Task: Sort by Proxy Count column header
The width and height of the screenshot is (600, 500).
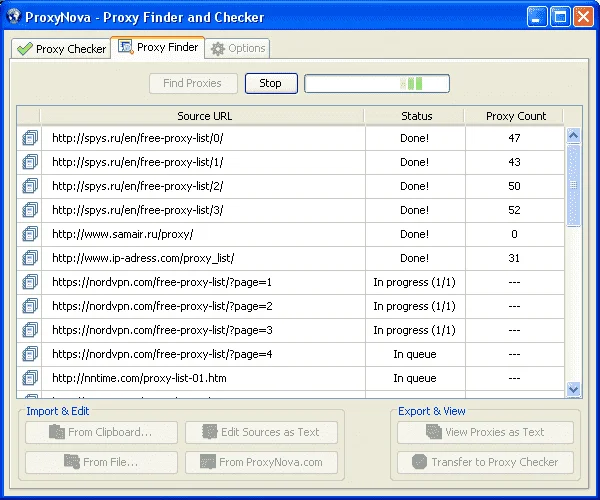Action: pyautogui.click(x=514, y=116)
